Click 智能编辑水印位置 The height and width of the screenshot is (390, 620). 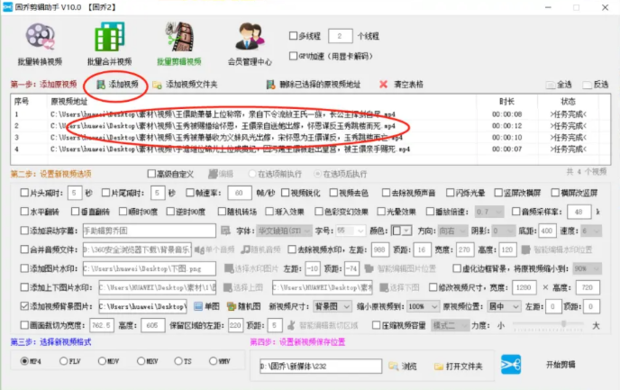557,250
